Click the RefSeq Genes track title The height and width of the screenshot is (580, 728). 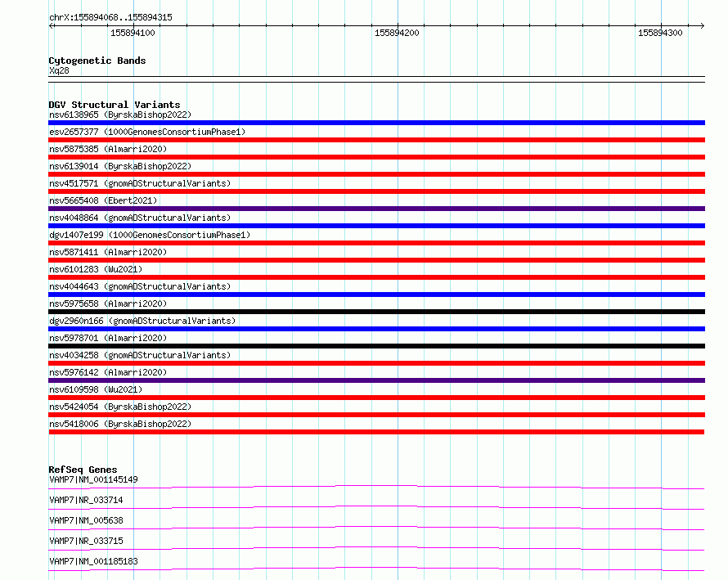pyautogui.click(x=83, y=470)
